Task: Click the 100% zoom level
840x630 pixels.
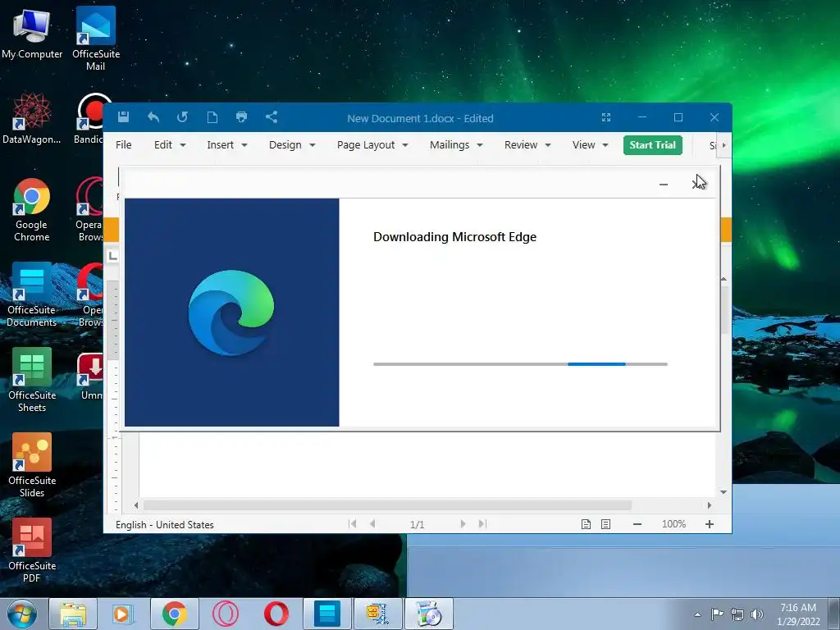Action: point(673,524)
